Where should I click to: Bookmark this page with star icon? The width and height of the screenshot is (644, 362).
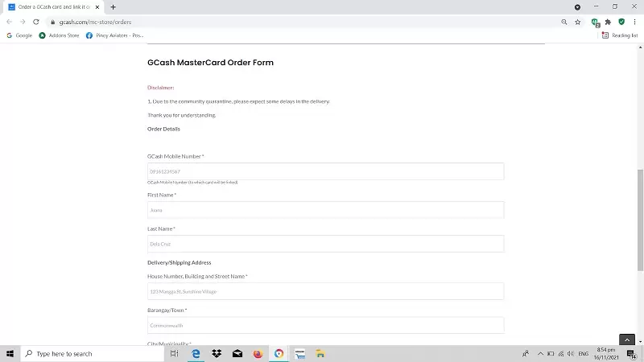point(578,23)
